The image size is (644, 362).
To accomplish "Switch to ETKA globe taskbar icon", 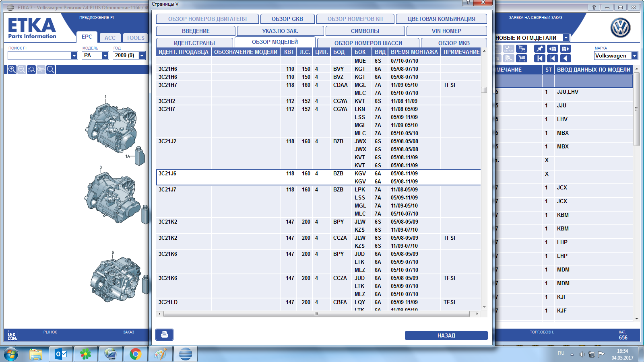I will (186, 354).
